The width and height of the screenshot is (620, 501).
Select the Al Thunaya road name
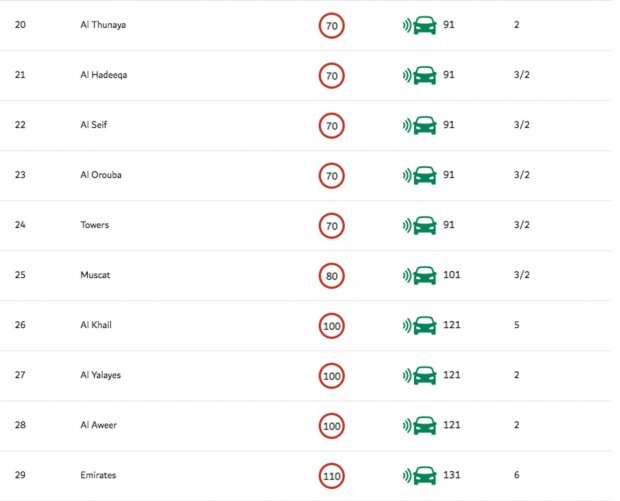[103, 25]
